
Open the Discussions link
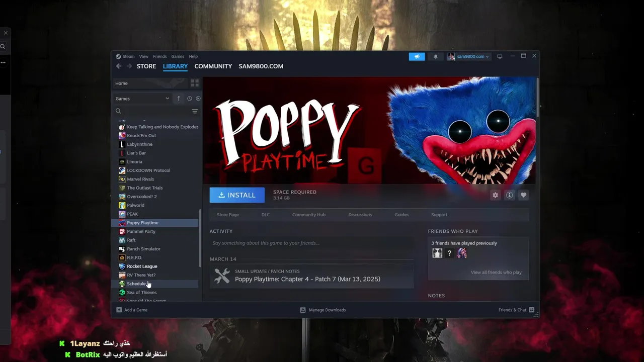click(360, 215)
